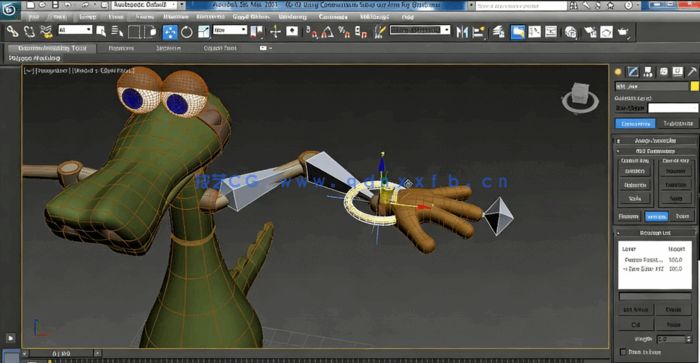Click Scale under Delete Key
Screen dimensions: 700x363
(x=675, y=198)
